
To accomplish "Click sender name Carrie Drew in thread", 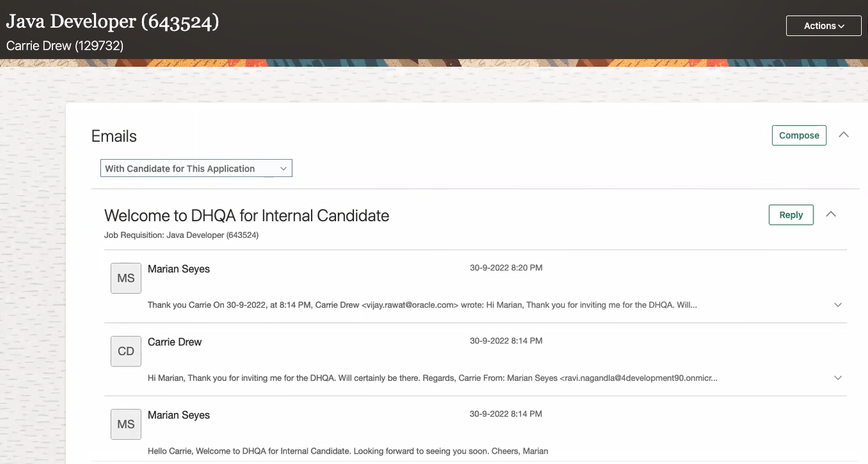I will pyautogui.click(x=175, y=342).
